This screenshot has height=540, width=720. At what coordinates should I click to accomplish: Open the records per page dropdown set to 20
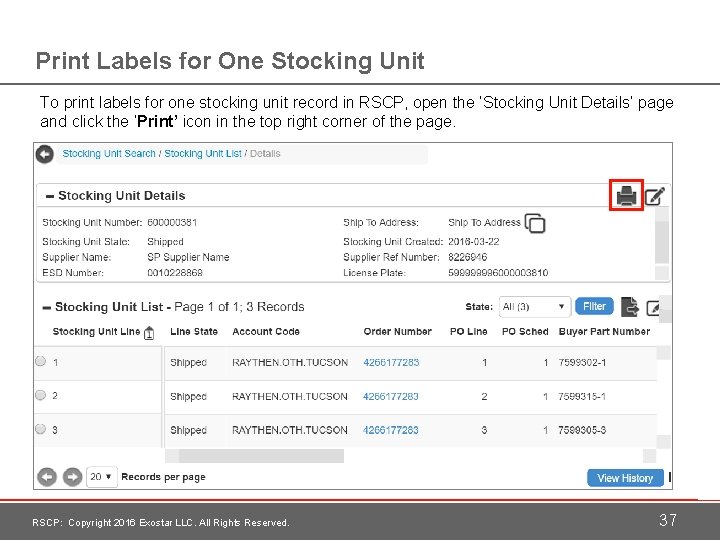(x=101, y=477)
